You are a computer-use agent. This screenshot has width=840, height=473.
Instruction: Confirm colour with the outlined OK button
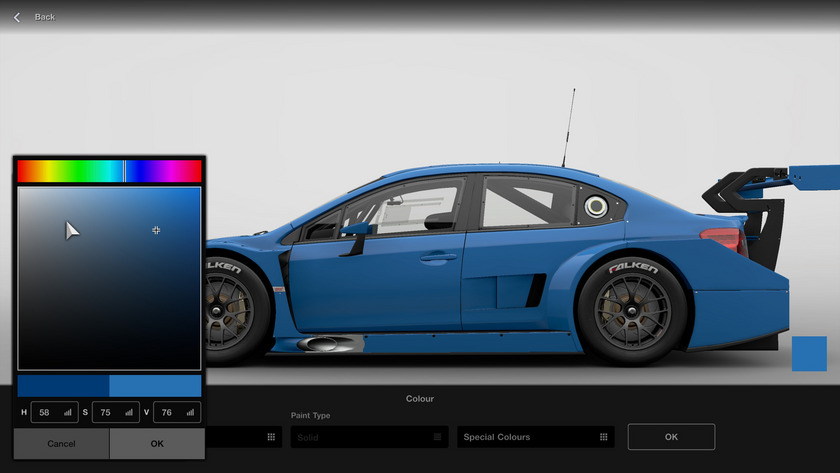coord(670,437)
